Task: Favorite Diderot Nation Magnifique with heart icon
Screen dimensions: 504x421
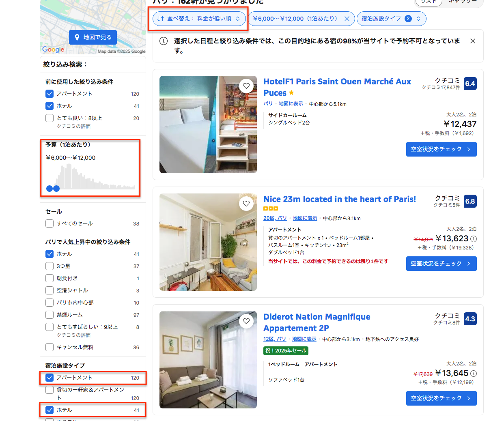Action: (246, 321)
